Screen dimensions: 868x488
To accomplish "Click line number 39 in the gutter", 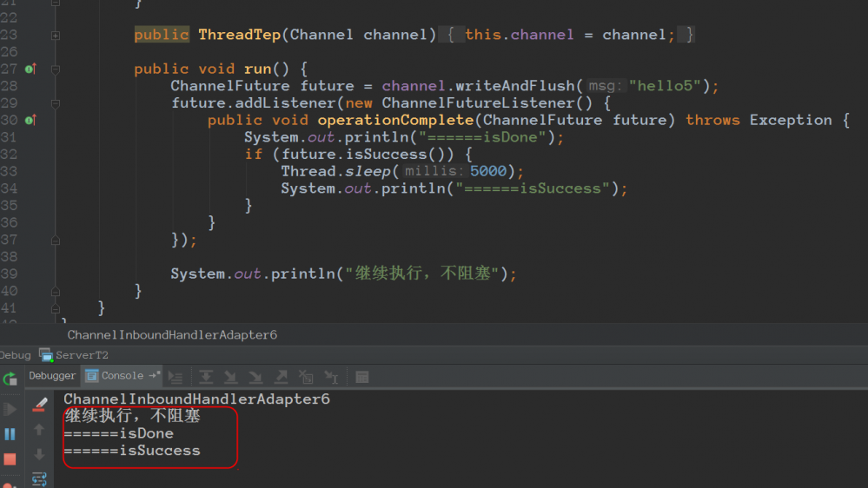I will coord(9,274).
